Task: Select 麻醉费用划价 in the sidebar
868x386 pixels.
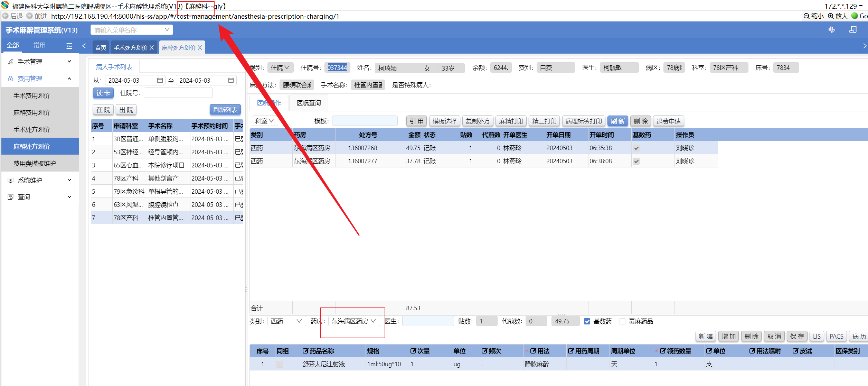Action: 32,112
